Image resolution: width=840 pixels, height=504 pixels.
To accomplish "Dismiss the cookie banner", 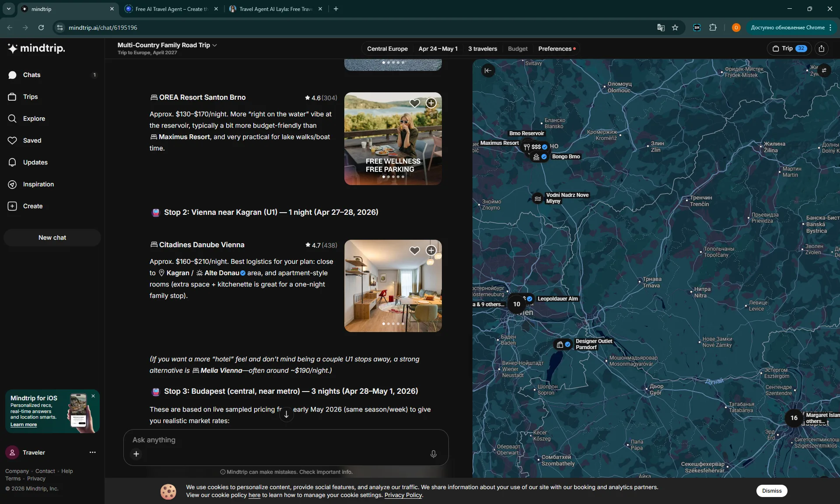I will (772, 491).
